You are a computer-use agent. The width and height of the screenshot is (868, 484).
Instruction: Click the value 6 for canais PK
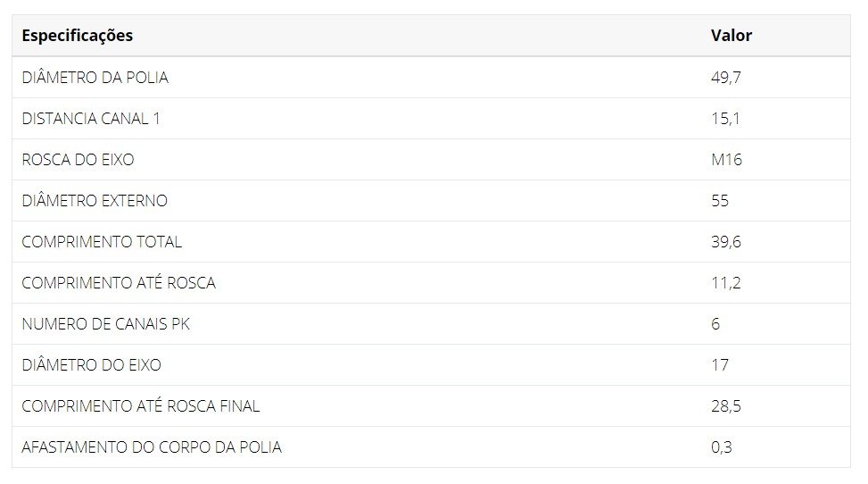pyautogui.click(x=715, y=324)
